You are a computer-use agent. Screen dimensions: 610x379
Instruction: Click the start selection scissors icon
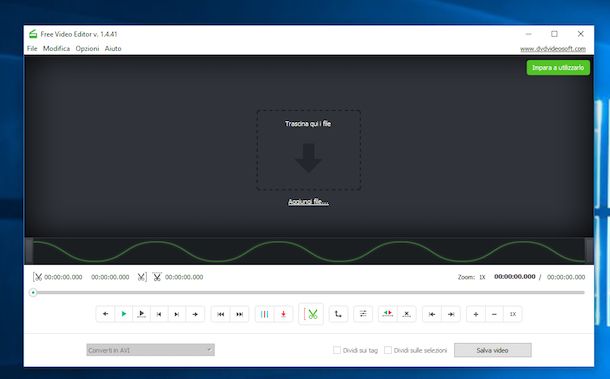click(37, 277)
